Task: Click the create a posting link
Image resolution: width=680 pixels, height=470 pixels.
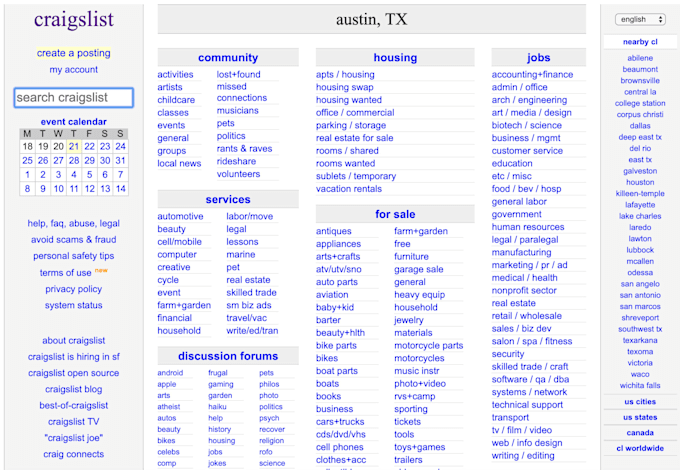Action: click(x=74, y=53)
